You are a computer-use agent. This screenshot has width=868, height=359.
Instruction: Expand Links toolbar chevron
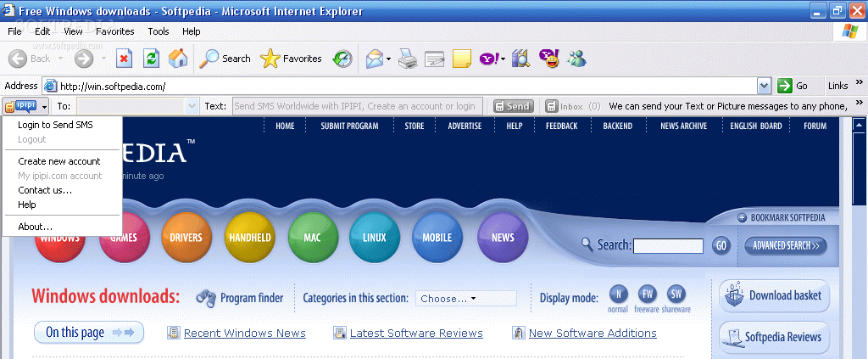(860, 82)
